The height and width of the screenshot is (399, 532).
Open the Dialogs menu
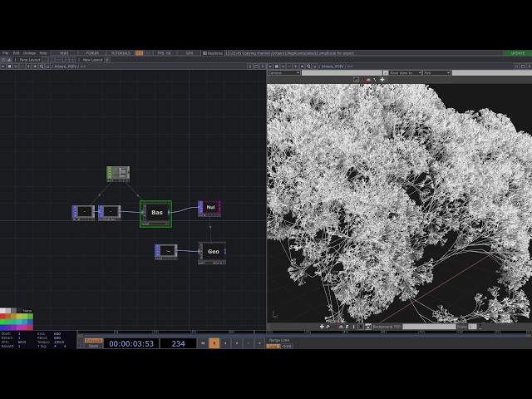coord(29,53)
